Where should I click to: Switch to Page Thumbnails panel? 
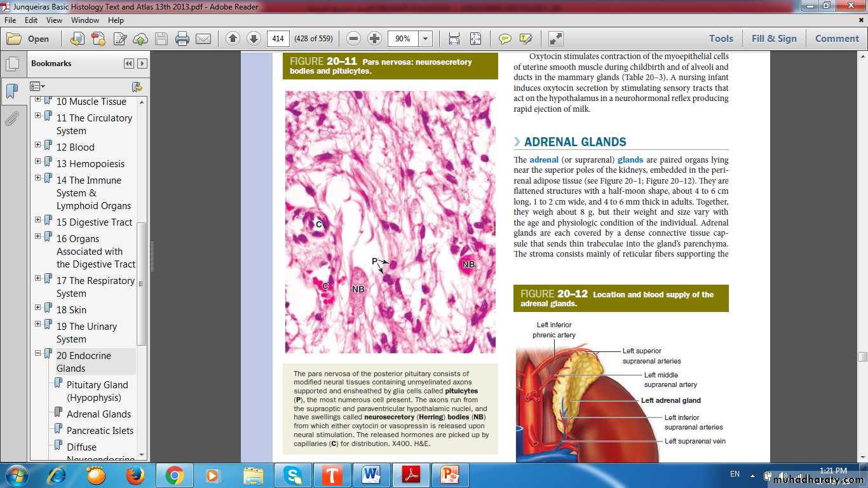pos(11,64)
